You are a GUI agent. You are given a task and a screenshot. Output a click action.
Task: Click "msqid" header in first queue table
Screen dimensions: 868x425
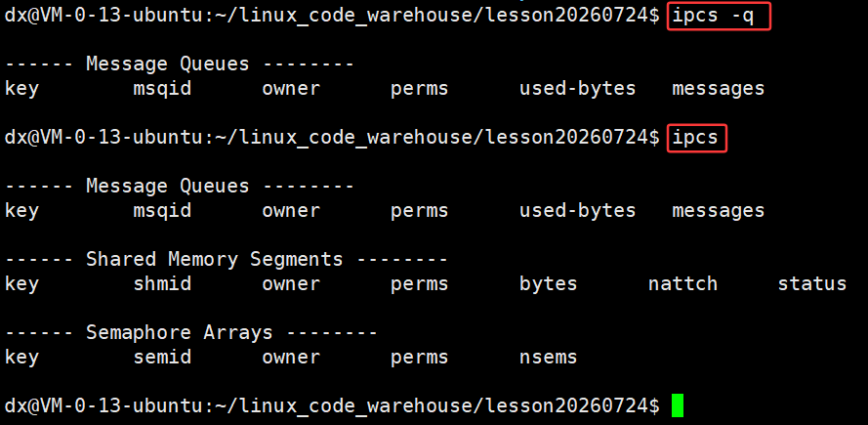[162, 89]
